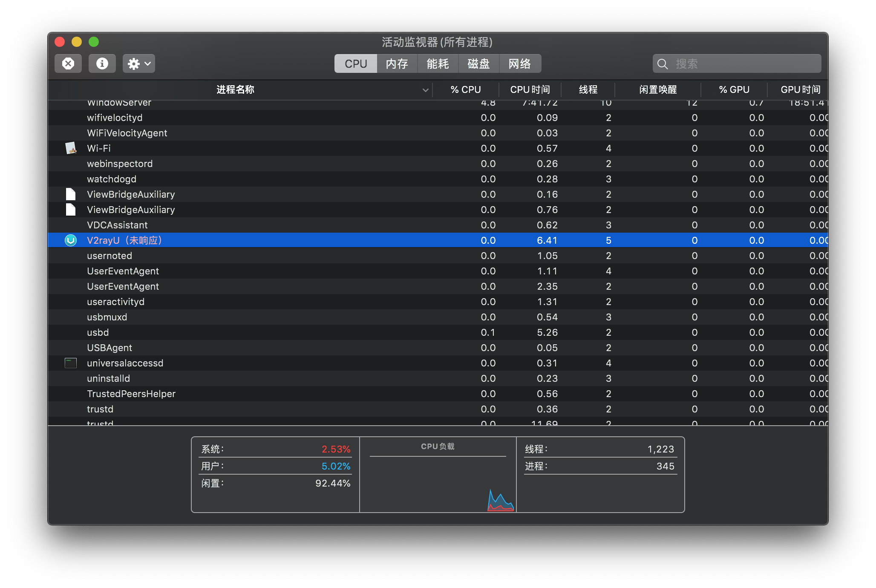Screen dimensions: 876x588
Task: Open the 磁盘 tab
Action: point(478,63)
